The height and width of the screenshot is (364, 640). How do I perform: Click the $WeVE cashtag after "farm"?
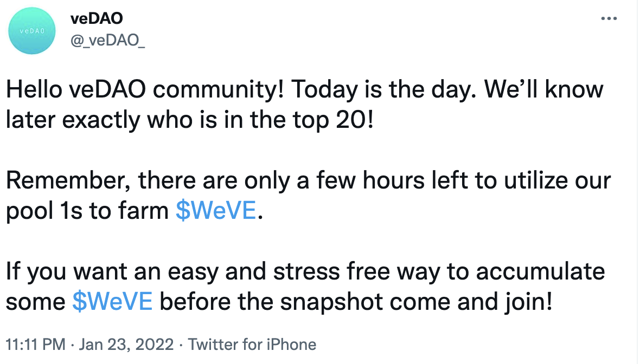click(215, 210)
